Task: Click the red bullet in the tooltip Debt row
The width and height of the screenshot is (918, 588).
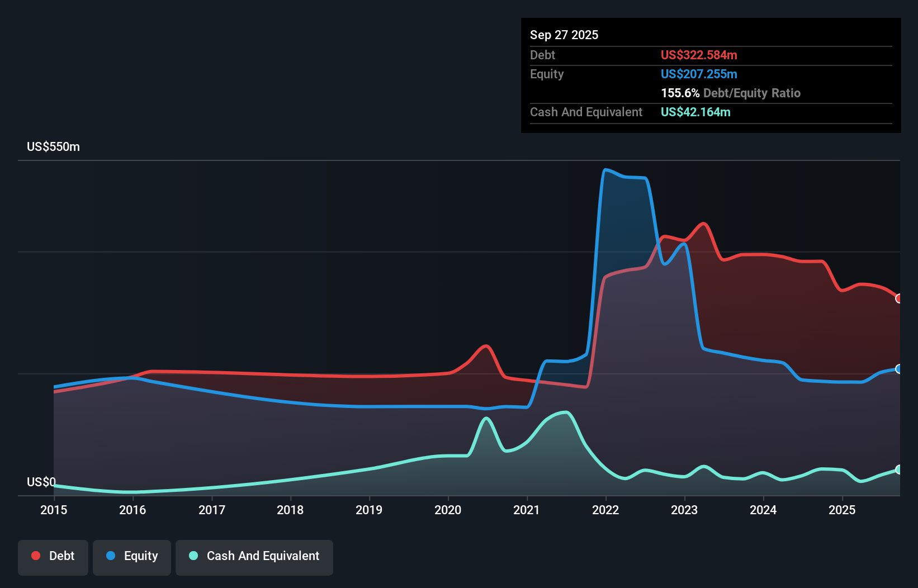Action: click(699, 55)
